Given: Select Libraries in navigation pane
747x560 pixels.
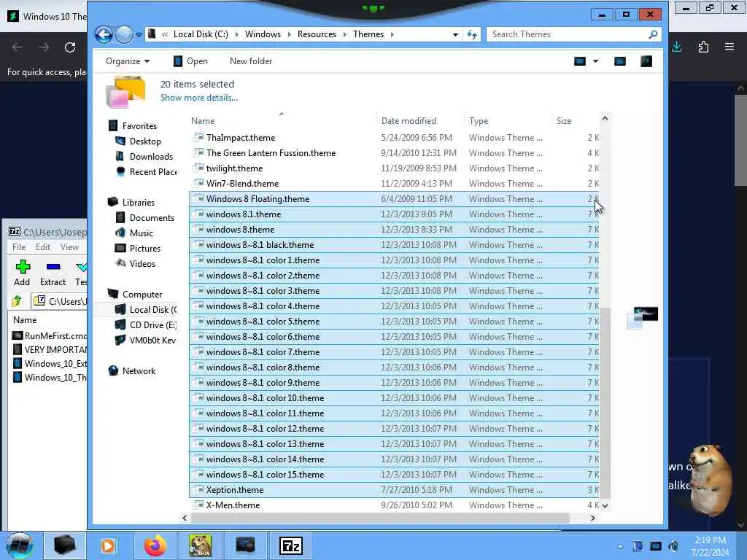Looking at the screenshot, I should (x=138, y=203).
